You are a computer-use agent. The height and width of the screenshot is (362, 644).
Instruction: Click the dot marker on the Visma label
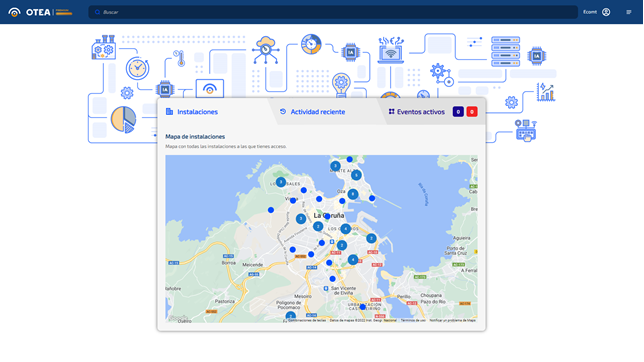[x=293, y=201]
